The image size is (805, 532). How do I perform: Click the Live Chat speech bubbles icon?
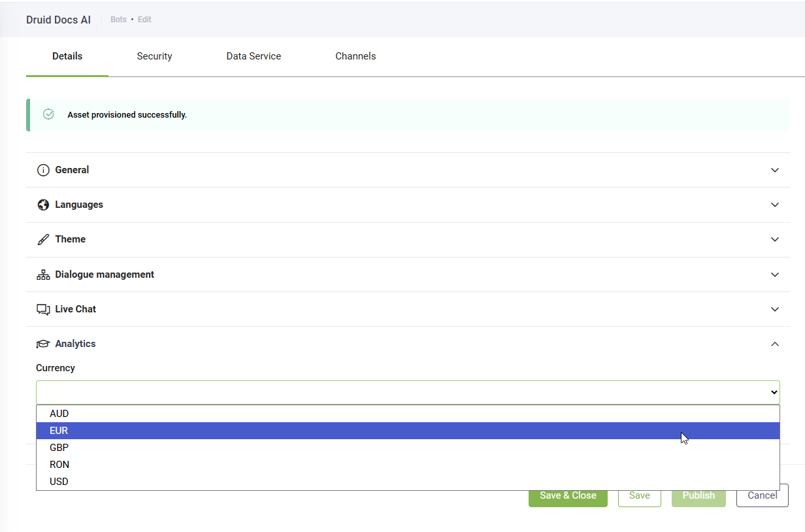(43, 309)
